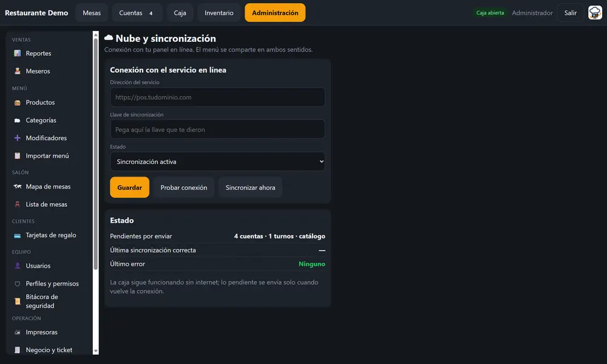This screenshot has height=364, width=607.
Task: Click the Caja abierta status badge
Action: [490, 13]
